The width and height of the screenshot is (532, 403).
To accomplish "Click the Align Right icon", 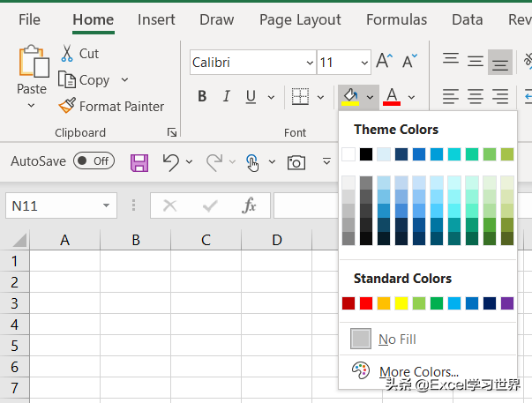I will click(500, 97).
